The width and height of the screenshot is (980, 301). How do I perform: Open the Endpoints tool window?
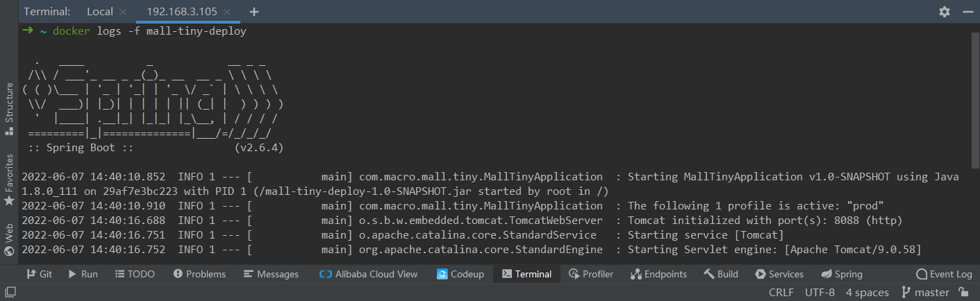pos(658,274)
